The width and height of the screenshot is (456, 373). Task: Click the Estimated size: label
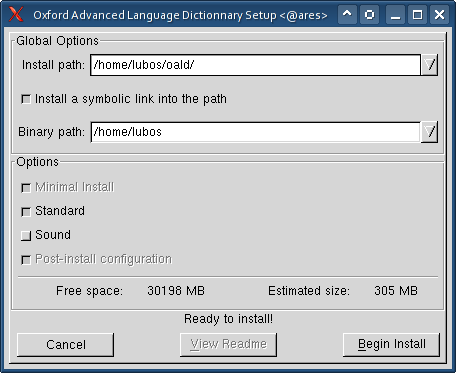coord(309,291)
